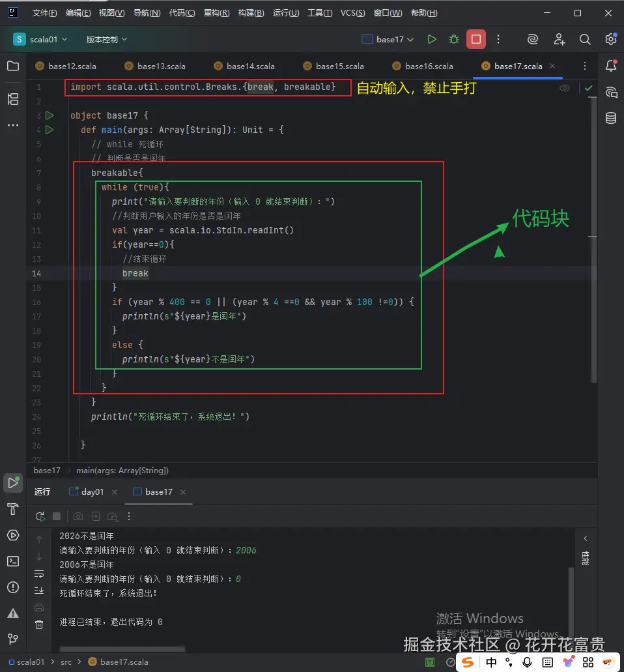
Task: Open the 重构(R) menu
Action: point(217,13)
